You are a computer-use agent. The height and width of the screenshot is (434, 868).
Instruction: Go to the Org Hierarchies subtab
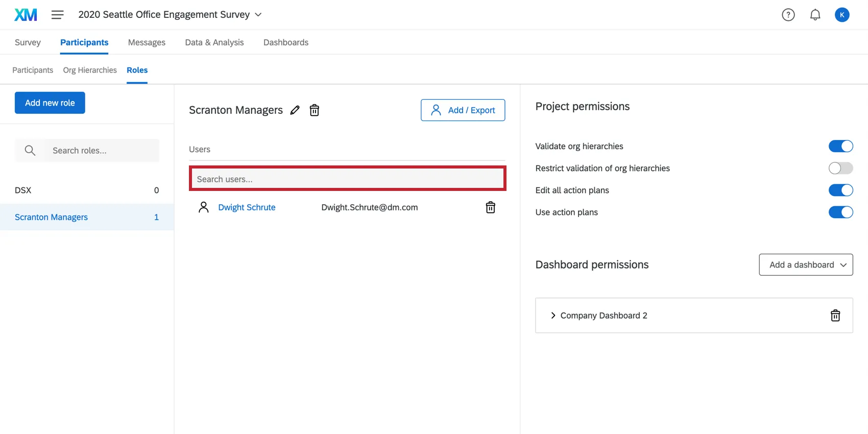90,70
